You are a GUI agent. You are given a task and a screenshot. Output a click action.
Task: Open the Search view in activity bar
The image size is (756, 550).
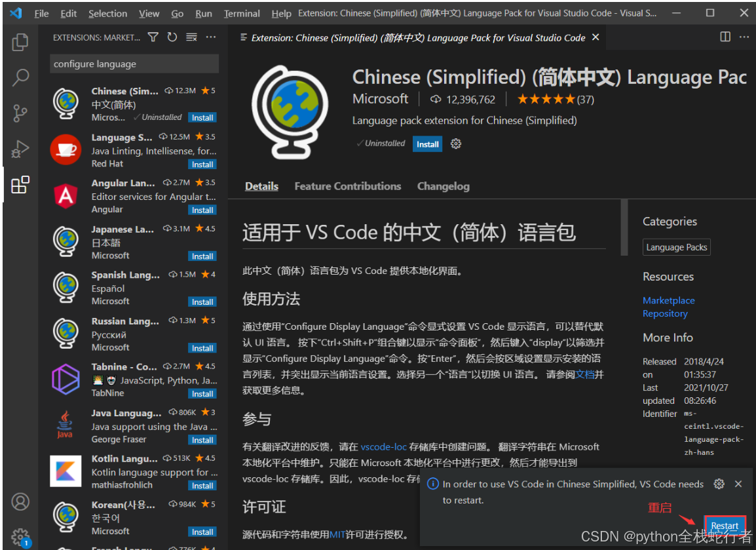(20, 77)
